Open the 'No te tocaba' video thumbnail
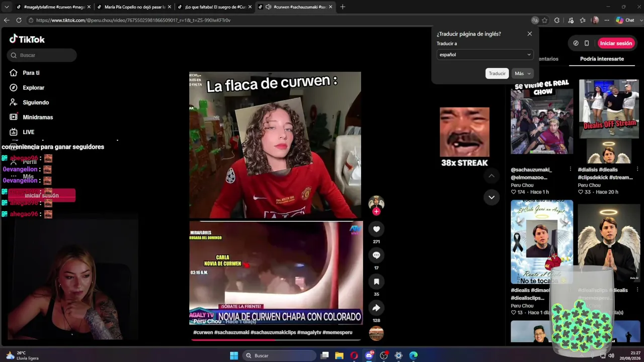The height and width of the screenshot is (362, 644). tap(542, 242)
